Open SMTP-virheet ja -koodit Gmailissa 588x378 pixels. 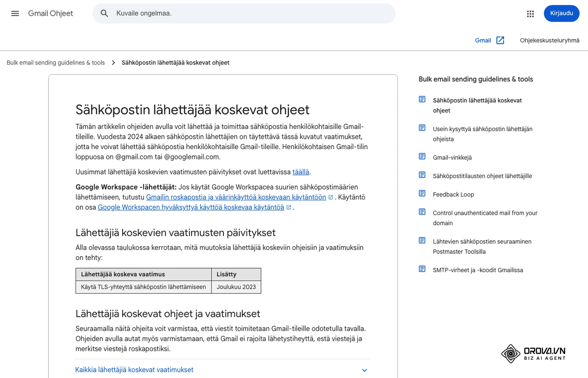coord(478,270)
